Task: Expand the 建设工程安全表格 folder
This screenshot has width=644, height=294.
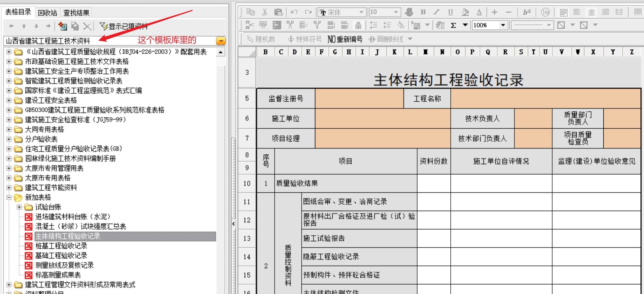Action: pos(9,101)
